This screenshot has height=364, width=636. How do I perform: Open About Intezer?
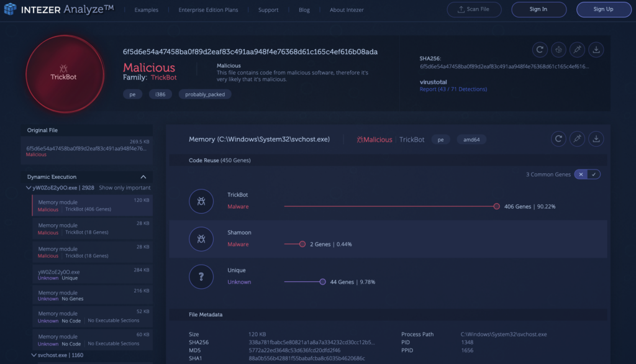click(x=347, y=10)
